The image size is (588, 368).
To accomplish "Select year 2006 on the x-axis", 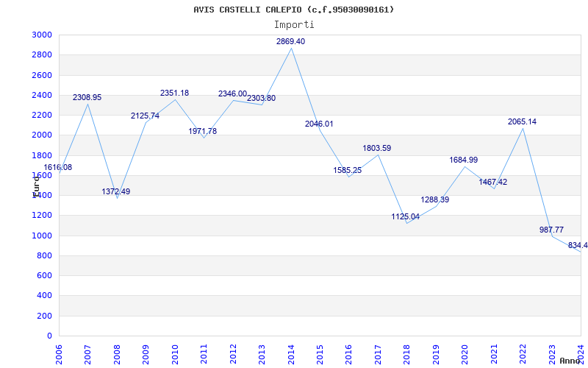I will (60, 353).
